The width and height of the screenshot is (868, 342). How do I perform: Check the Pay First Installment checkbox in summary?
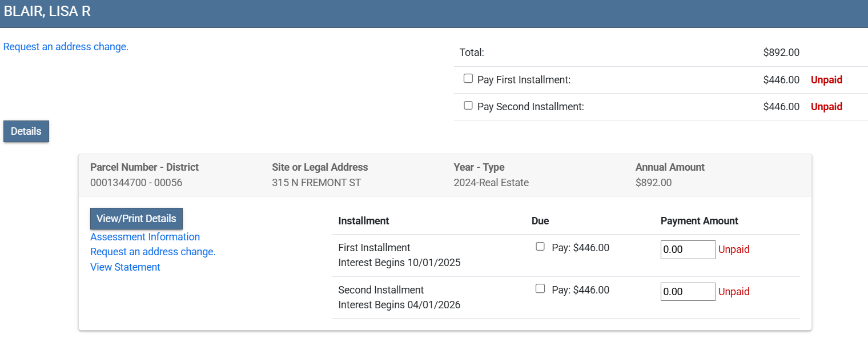tap(468, 79)
